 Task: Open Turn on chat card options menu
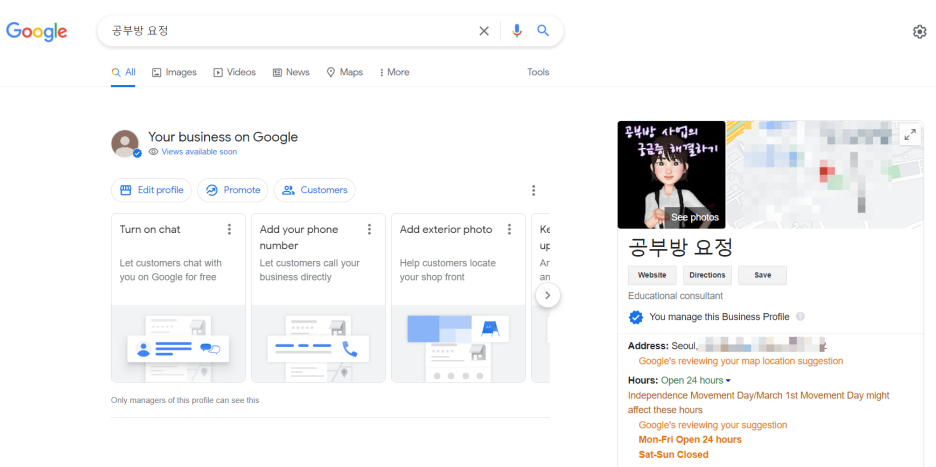[x=229, y=229]
